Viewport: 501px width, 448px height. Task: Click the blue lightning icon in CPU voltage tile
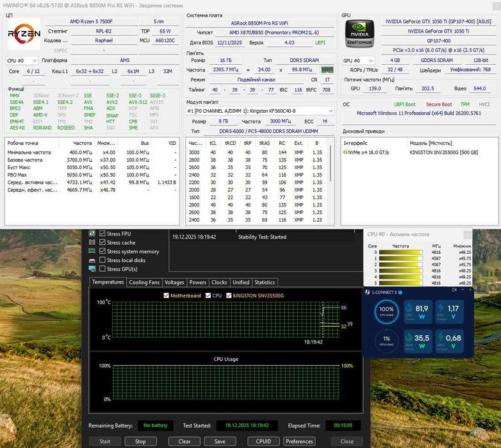pyautogui.click(x=441, y=308)
